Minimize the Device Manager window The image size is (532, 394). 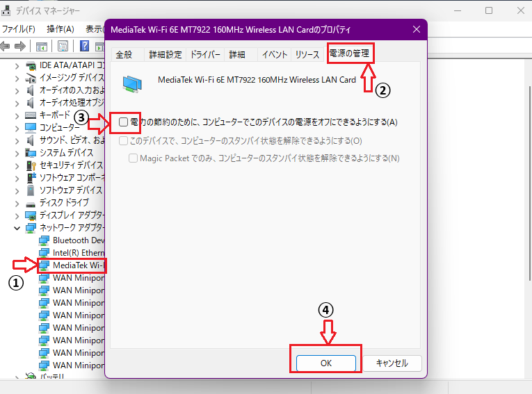458,11
